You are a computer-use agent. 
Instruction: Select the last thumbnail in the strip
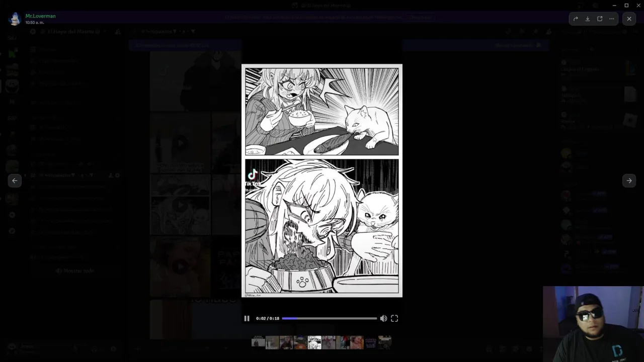click(x=385, y=342)
